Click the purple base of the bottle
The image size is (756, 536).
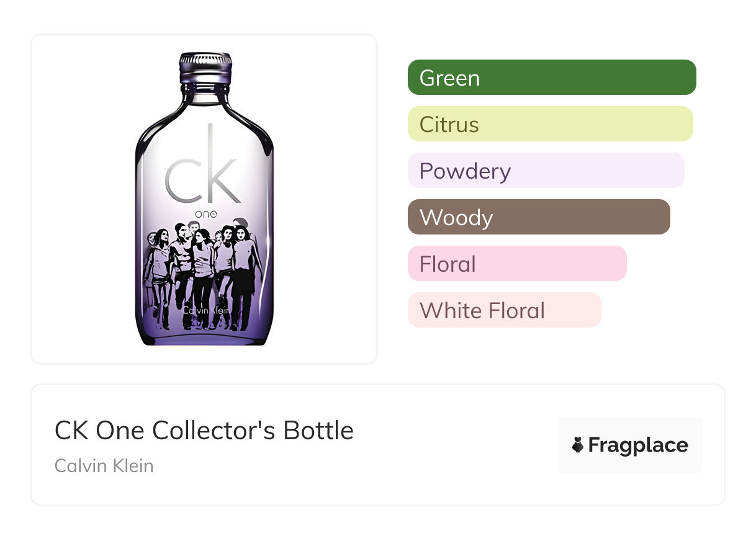(204, 336)
